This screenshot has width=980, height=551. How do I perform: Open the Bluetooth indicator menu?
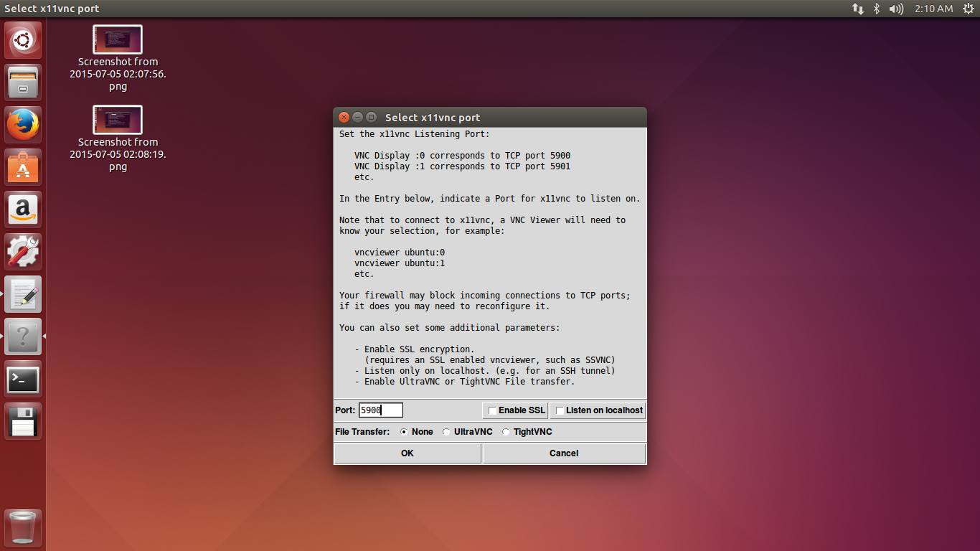tap(876, 9)
